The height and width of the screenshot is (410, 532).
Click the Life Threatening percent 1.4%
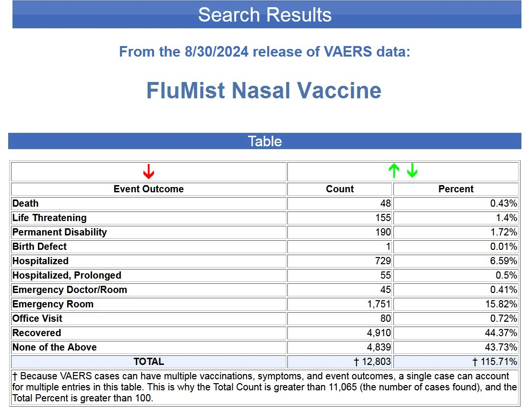(507, 218)
